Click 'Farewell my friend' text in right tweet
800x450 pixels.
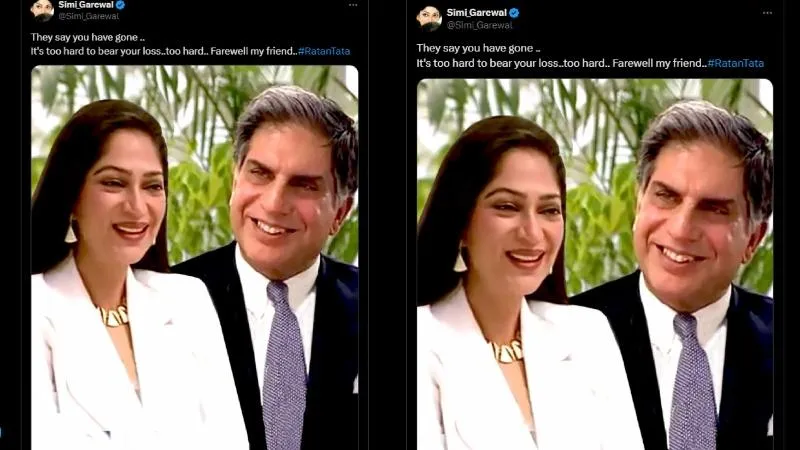point(658,63)
